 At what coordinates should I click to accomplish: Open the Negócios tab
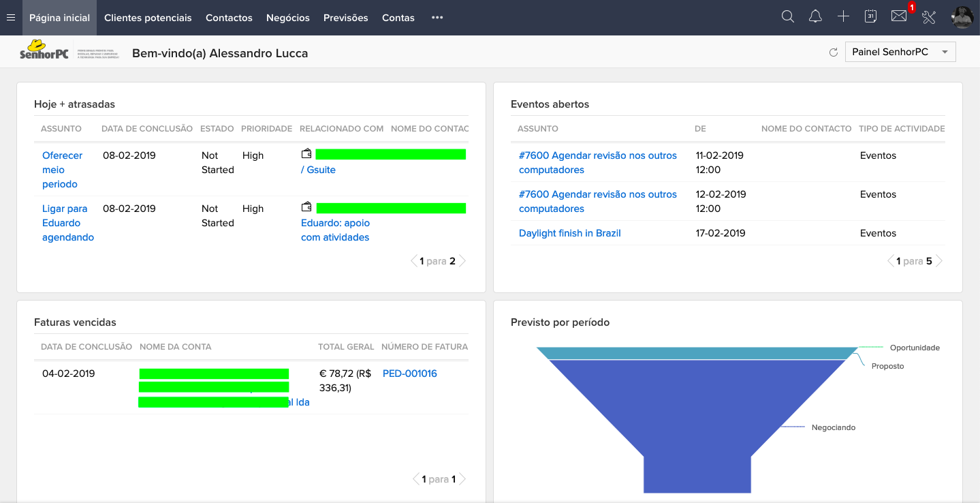click(288, 18)
